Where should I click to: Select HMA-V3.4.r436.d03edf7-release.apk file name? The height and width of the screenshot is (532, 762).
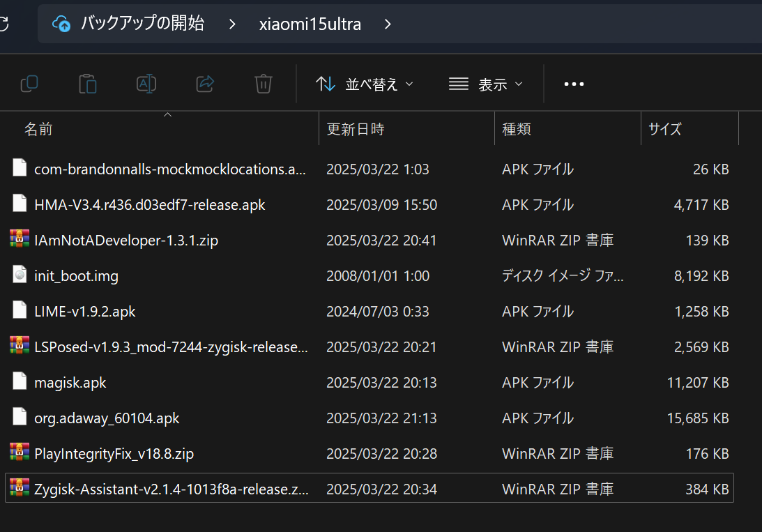(x=150, y=204)
